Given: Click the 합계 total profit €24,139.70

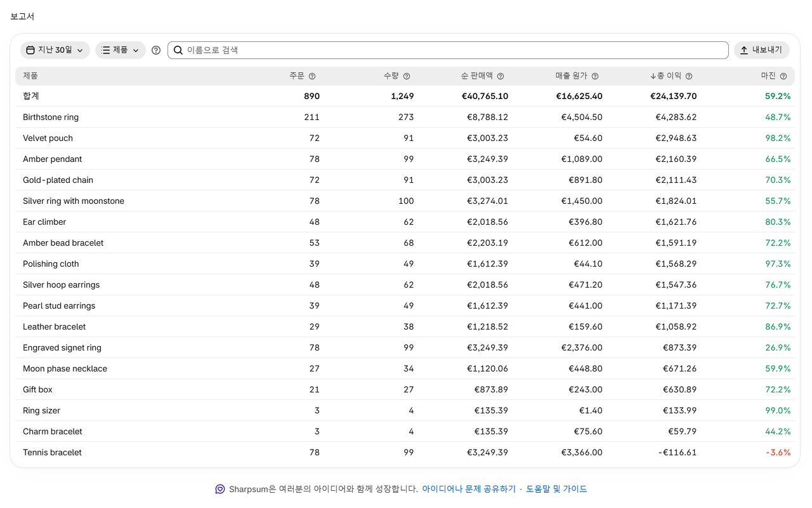Looking at the screenshot, I should (x=673, y=96).
